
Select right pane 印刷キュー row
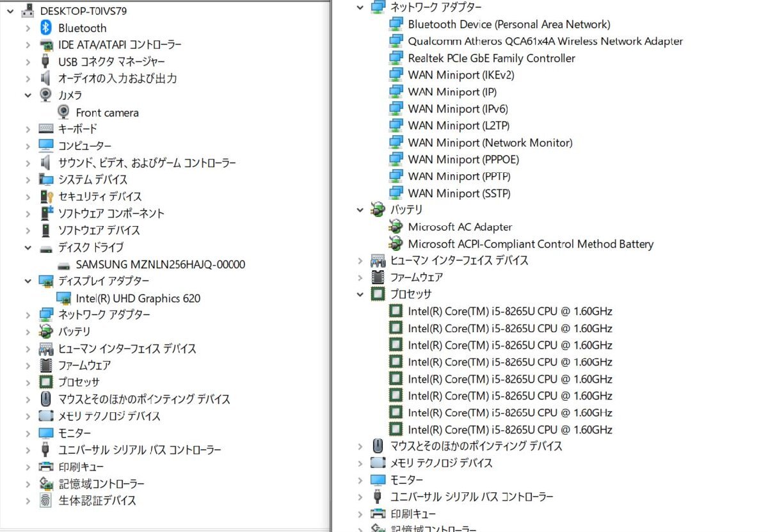pos(413,513)
